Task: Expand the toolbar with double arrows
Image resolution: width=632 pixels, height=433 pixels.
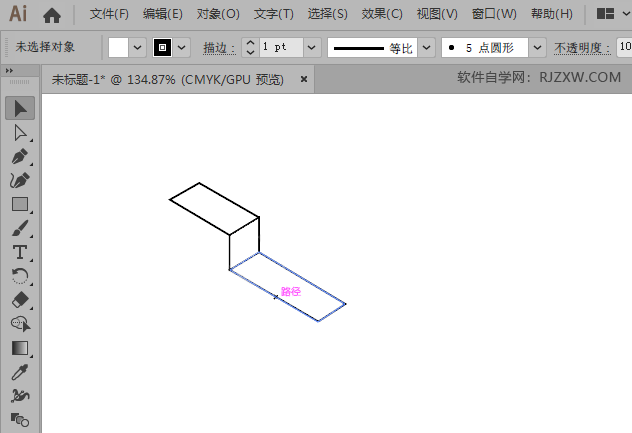Action: click(9, 71)
